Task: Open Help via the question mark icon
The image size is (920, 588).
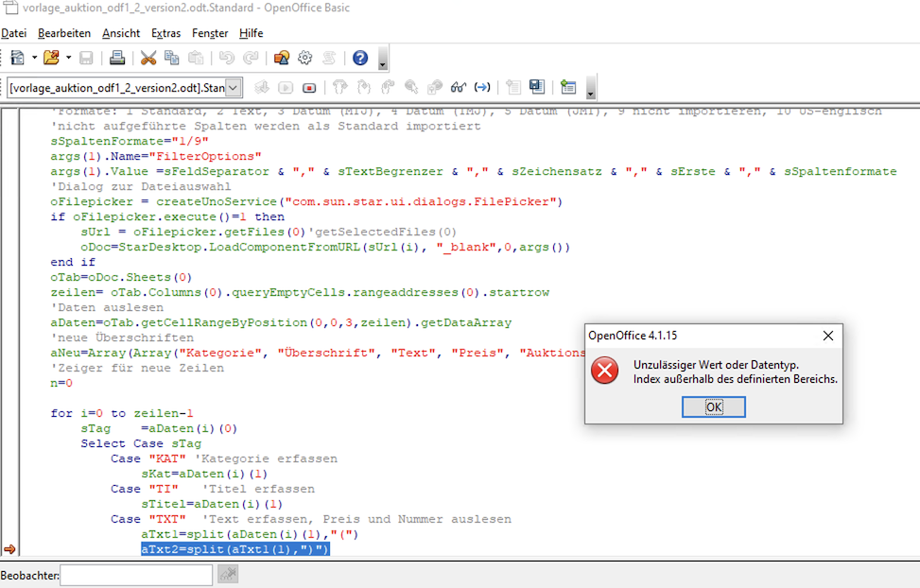Action: pos(360,59)
